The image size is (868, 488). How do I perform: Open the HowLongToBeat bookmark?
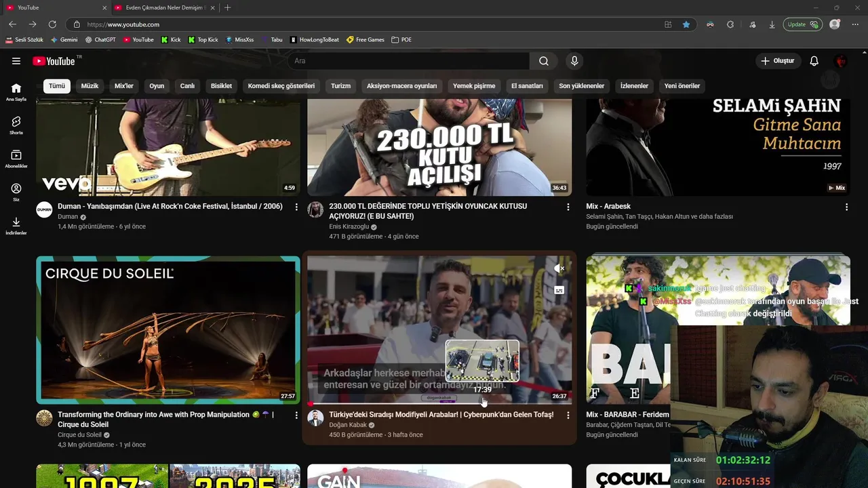point(315,39)
